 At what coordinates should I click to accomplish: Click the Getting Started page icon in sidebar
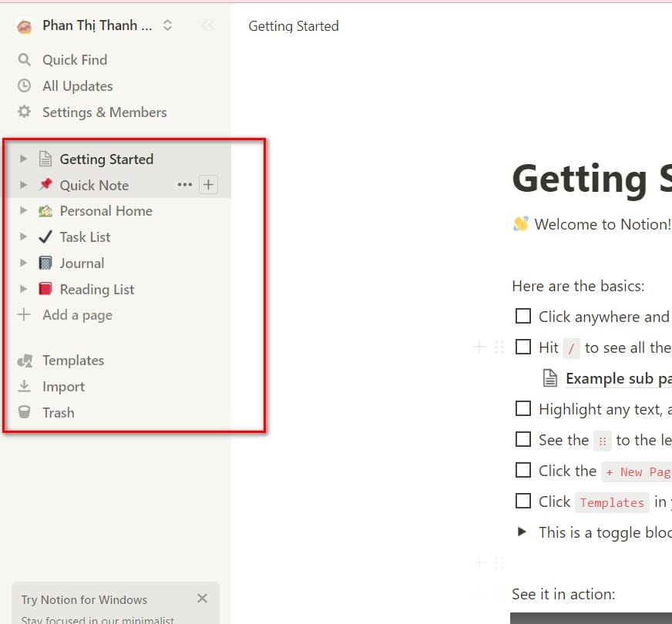45,159
